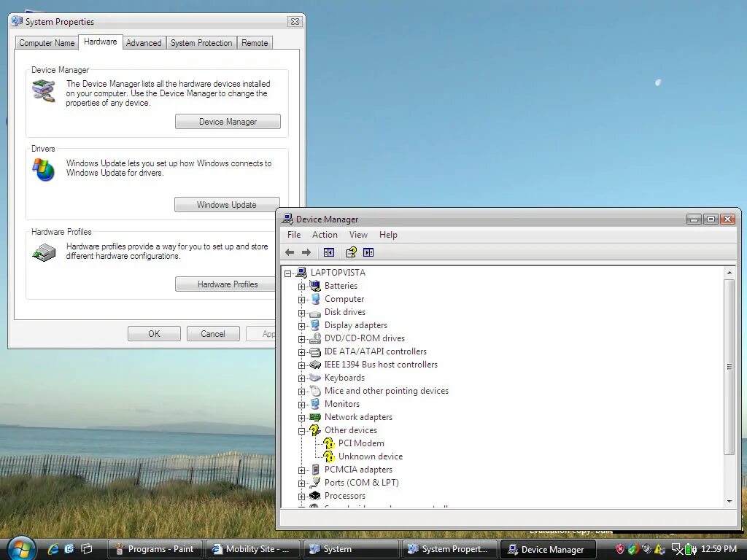Select the Unknown device entry

pyautogui.click(x=371, y=456)
